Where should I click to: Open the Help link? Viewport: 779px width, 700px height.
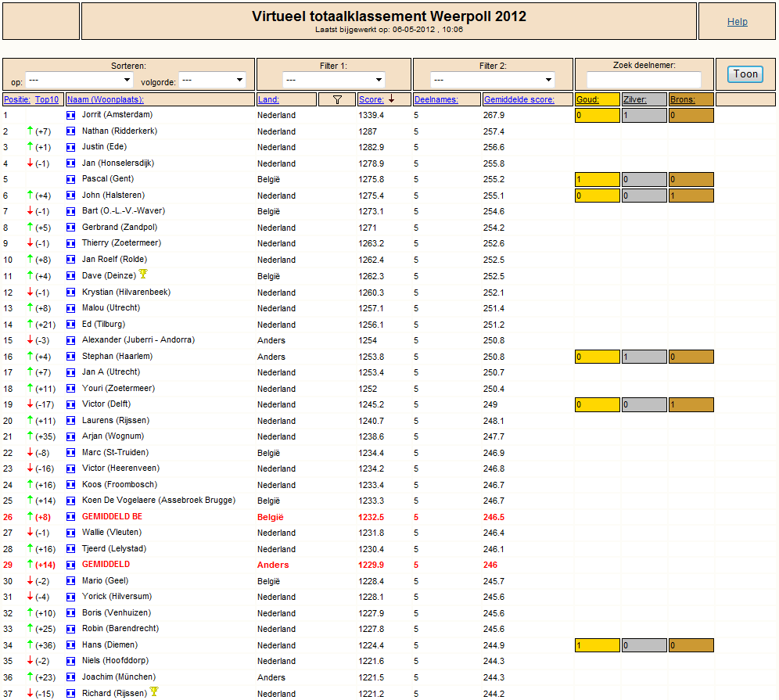point(738,22)
